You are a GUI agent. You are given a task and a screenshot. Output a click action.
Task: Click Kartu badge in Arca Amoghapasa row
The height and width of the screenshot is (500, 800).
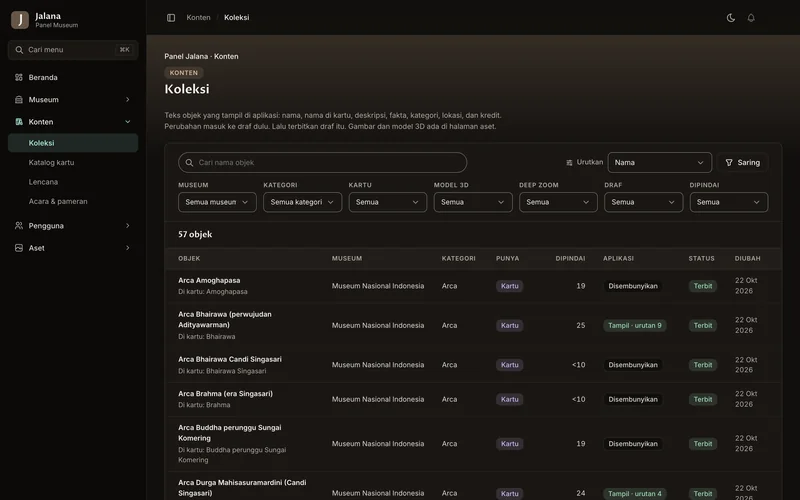pos(509,286)
